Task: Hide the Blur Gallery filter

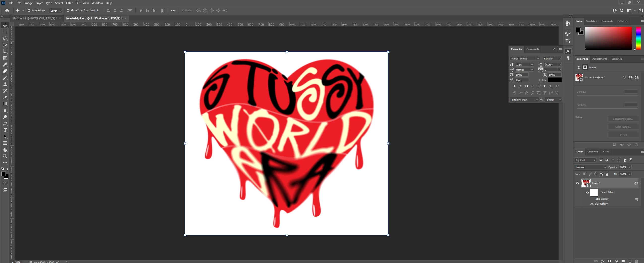Action: [x=592, y=204]
